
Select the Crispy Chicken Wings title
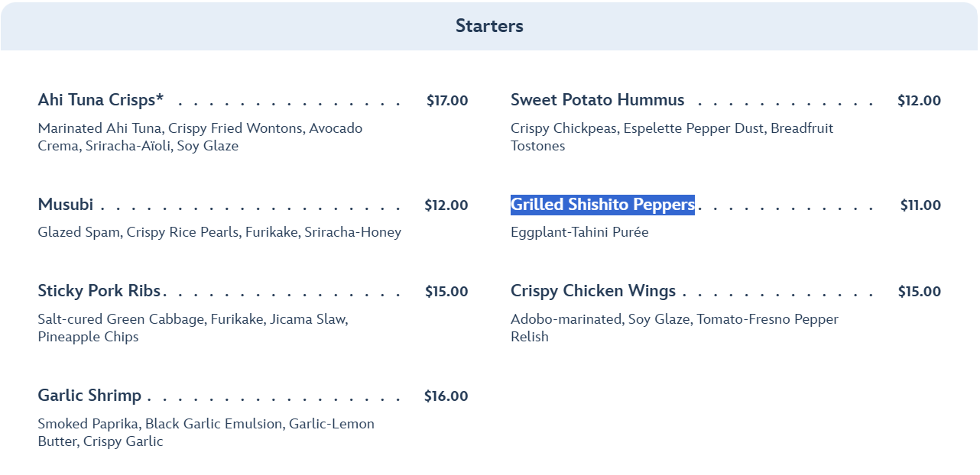coord(593,291)
